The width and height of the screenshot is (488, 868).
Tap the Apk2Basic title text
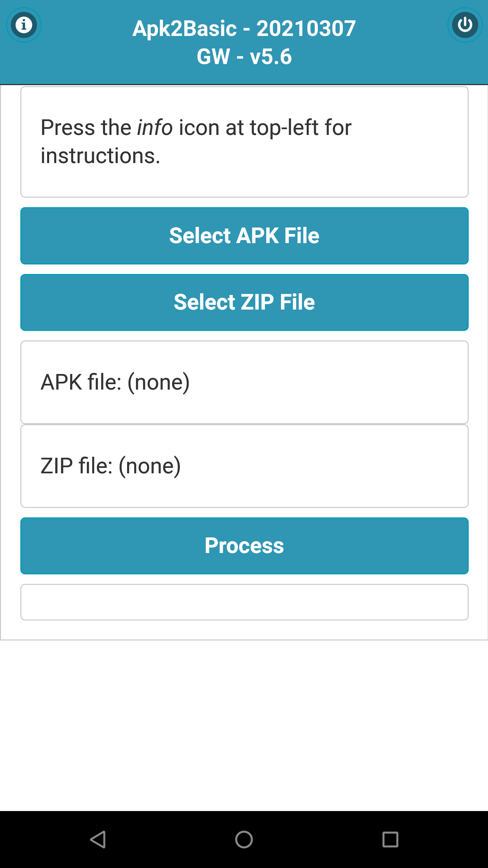(184, 28)
